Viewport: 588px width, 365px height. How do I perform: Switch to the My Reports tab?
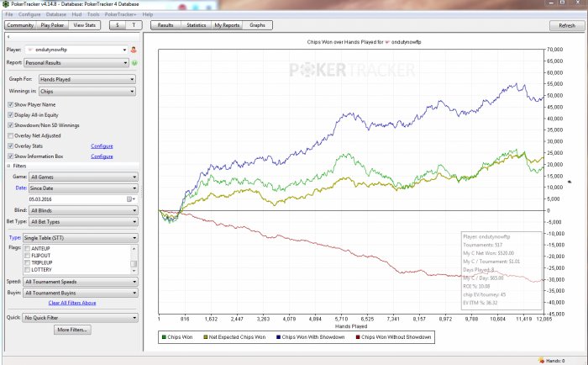point(227,25)
